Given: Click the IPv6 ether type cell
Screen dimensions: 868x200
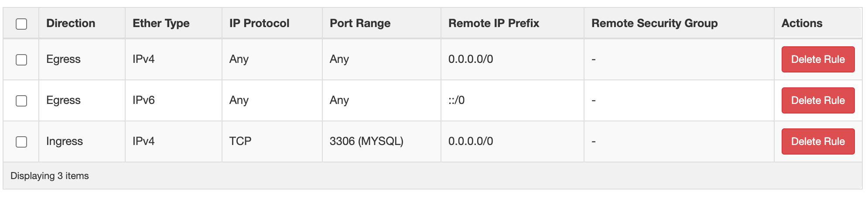Looking at the screenshot, I should (144, 100).
